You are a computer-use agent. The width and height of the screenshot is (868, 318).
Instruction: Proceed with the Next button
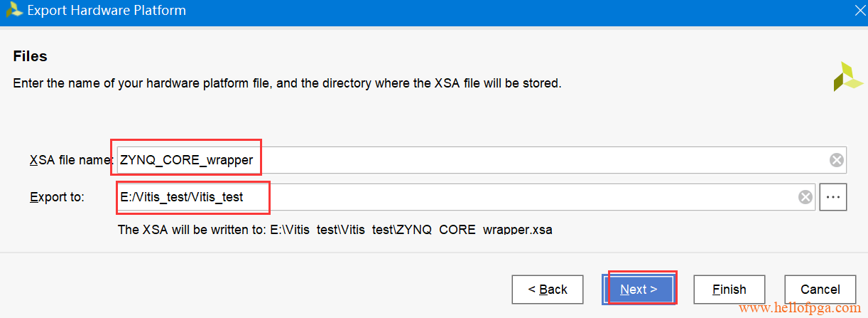[x=638, y=290]
